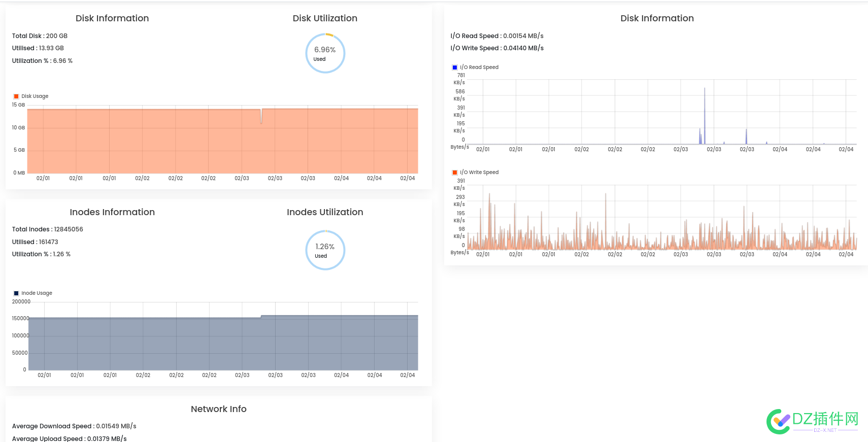This screenshot has width=868, height=442.
Task: Click the 781 KB/s axis label on the read chart
Action: [460, 79]
